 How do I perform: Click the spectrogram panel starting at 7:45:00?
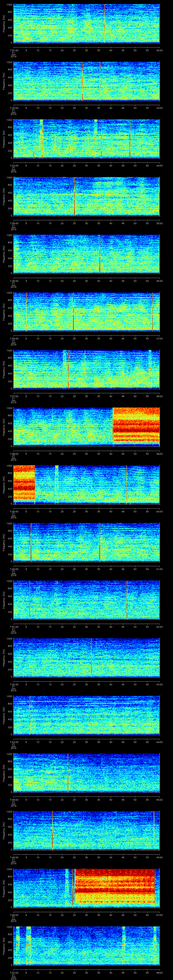click(x=87, y=831)
